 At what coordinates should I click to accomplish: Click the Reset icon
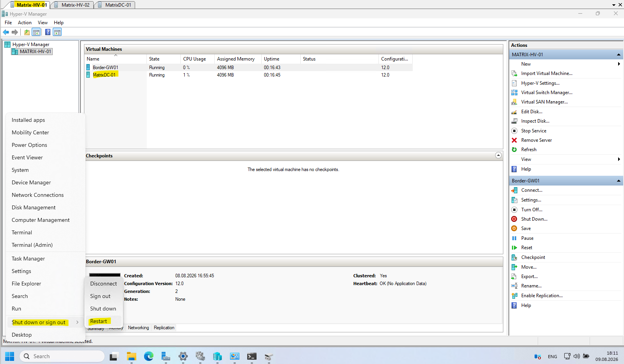click(514, 248)
